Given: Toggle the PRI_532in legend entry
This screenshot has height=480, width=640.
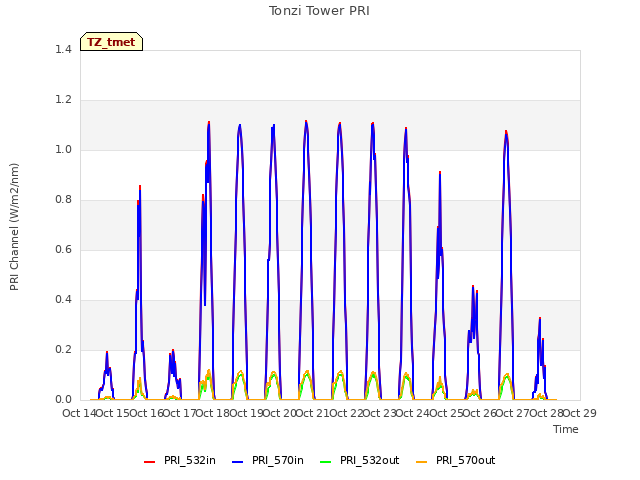Looking at the screenshot, I should 180,460.
